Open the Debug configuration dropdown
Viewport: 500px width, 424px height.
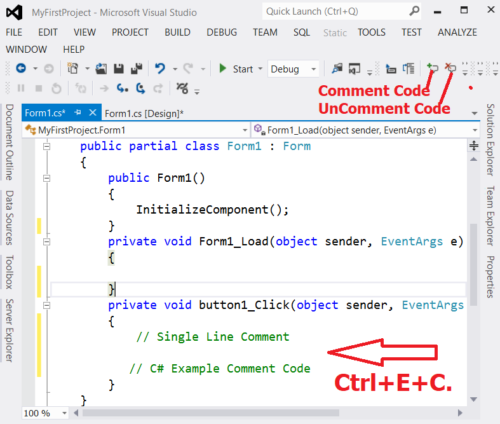313,69
